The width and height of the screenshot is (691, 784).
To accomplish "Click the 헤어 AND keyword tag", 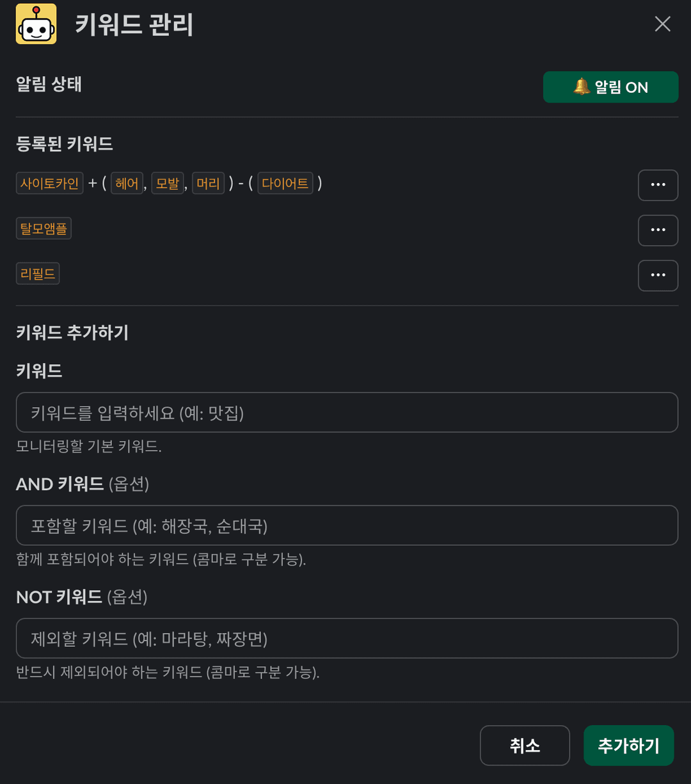I will (127, 183).
